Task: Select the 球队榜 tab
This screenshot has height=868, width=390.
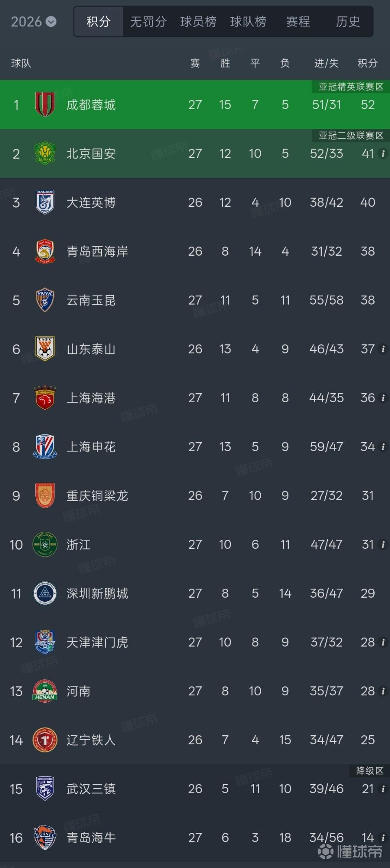Action: (x=248, y=22)
